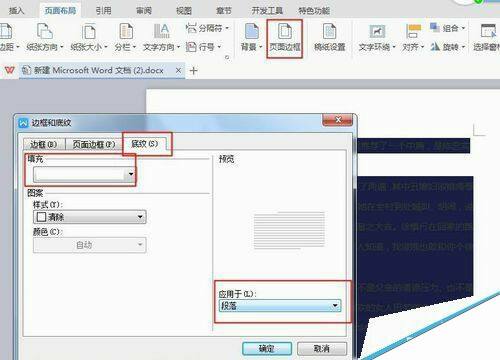The image size is (500, 360).
Task: Close the 边框和底纹 dialog
Action: [x=338, y=120]
